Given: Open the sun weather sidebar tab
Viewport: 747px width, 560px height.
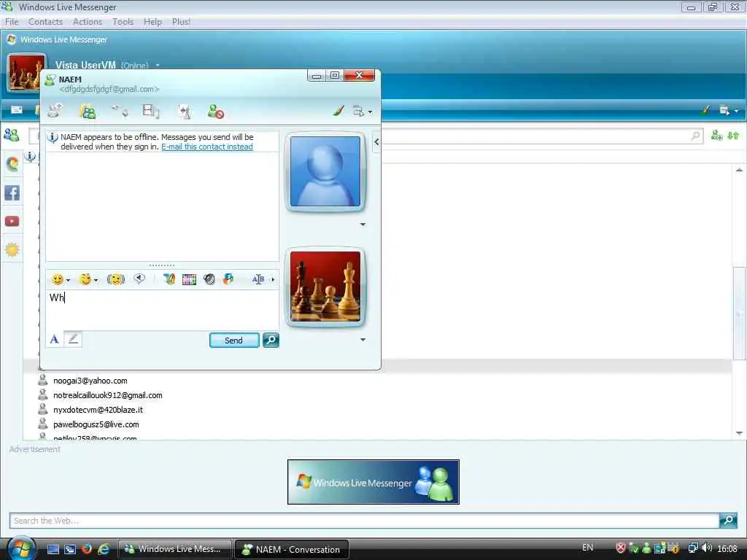Looking at the screenshot, I should tap(12, 249).
